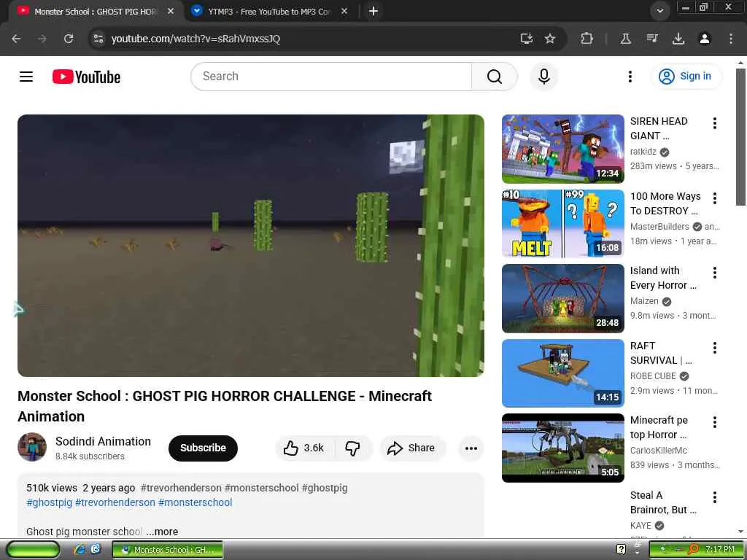View site information icon left of the URL
The image size is (747, 560).
[x=98, y=39]
